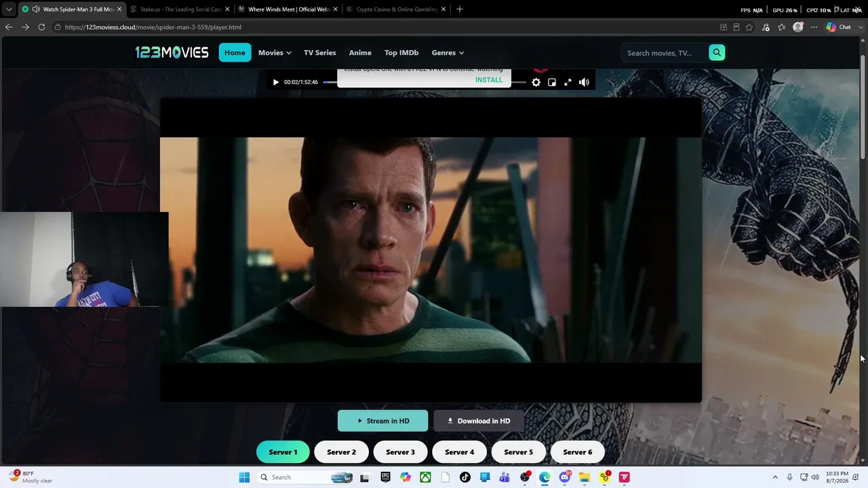The image size is (868, 488).
Task: Open the taskbar volume control
Action: pos(815,477)
